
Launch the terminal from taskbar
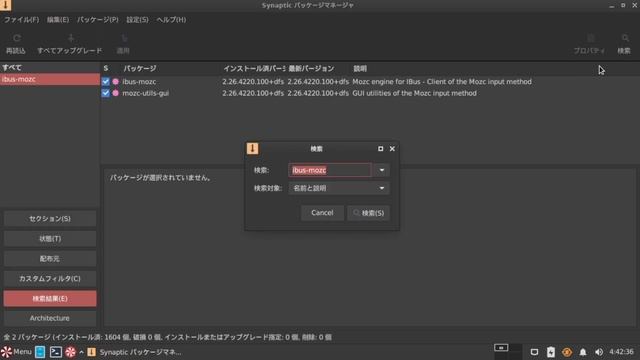(56, 352)
